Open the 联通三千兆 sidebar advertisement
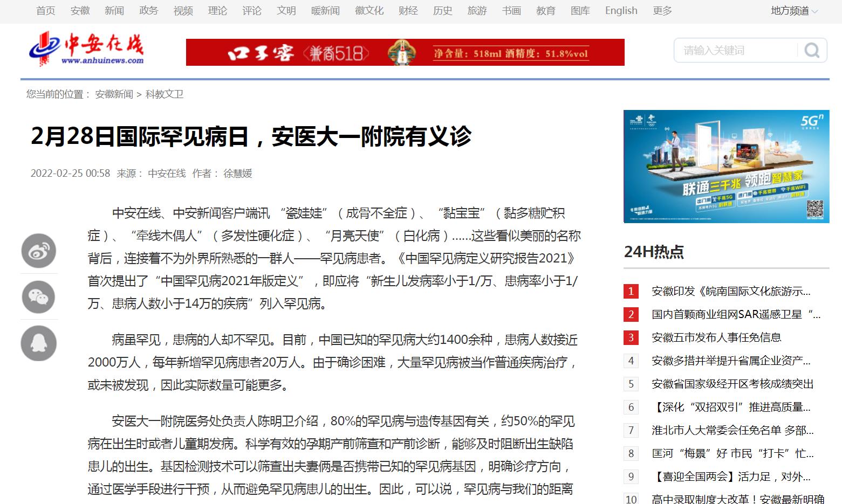 [726, 166]
